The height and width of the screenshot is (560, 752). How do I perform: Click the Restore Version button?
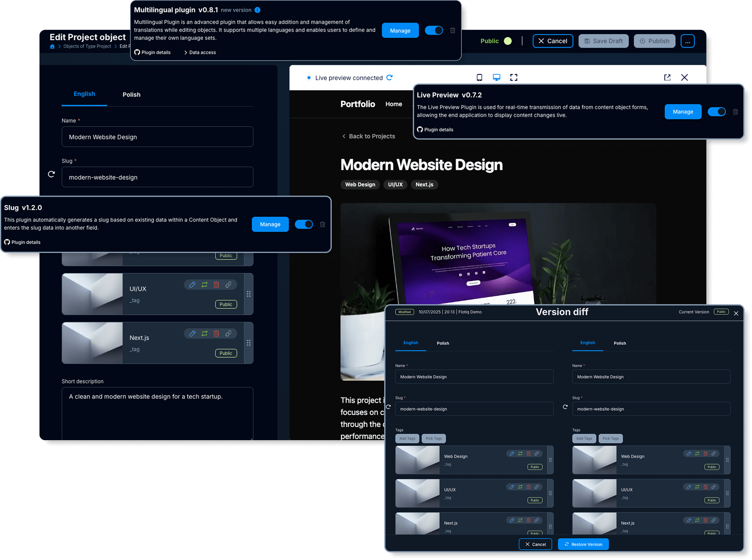tap(583, 544)
